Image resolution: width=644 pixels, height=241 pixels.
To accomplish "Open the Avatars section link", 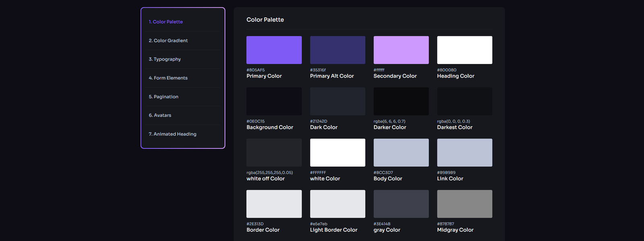I will coord(160,115).
